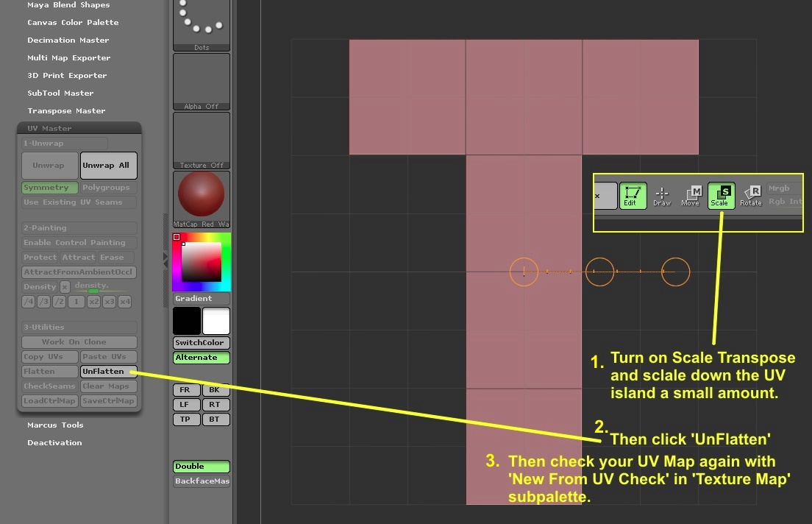Viewport: 812px width, 524px height.
Task: Click the Unwrap All button
Action: coord(108,165)
